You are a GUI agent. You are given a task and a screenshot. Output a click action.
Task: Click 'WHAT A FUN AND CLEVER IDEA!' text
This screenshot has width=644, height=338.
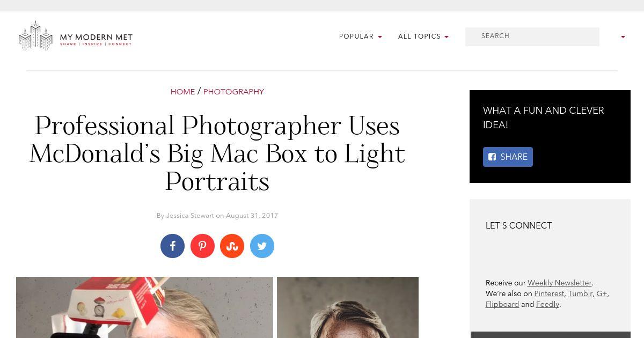click(544, 117)
